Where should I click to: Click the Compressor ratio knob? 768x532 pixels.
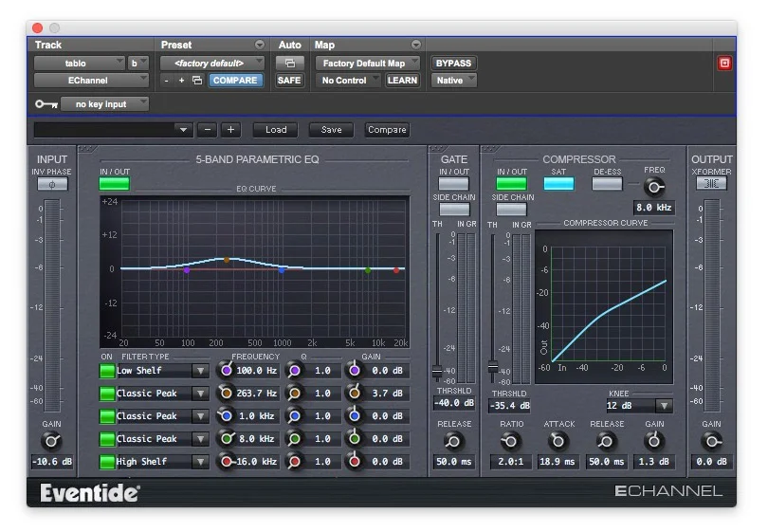pyautogui.click(x=510, y=441)
